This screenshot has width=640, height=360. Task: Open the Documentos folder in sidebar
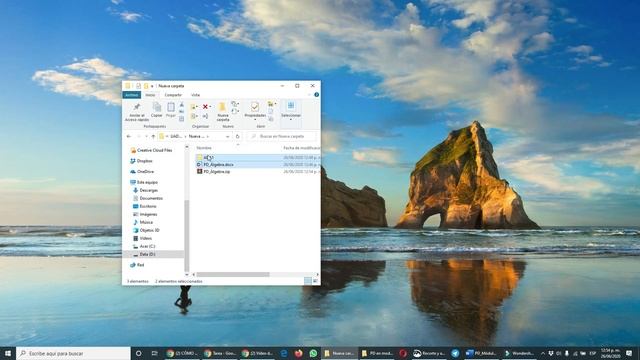(148, 198)
